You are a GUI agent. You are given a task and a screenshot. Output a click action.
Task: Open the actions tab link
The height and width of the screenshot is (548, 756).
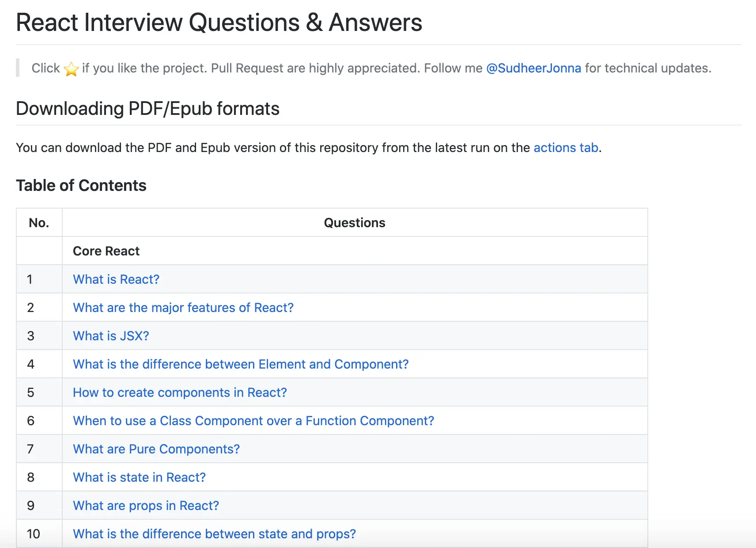(x=566, y=148)
